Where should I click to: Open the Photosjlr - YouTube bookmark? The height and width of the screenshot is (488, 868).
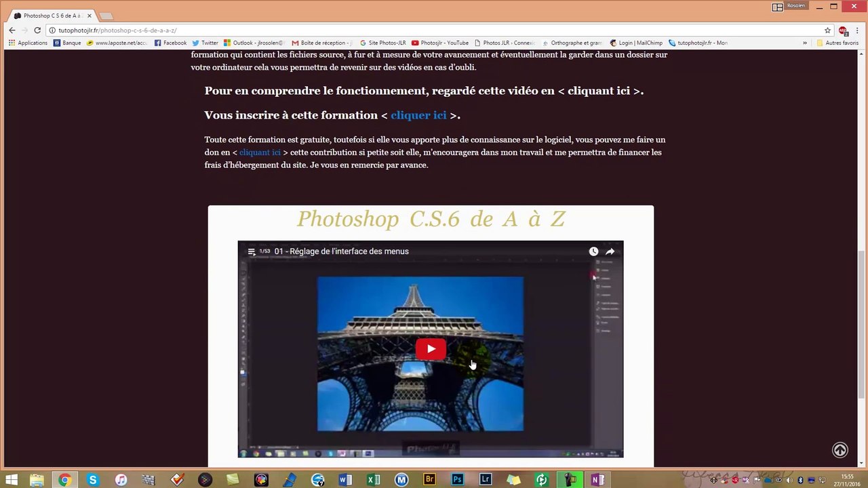[440, 43]
